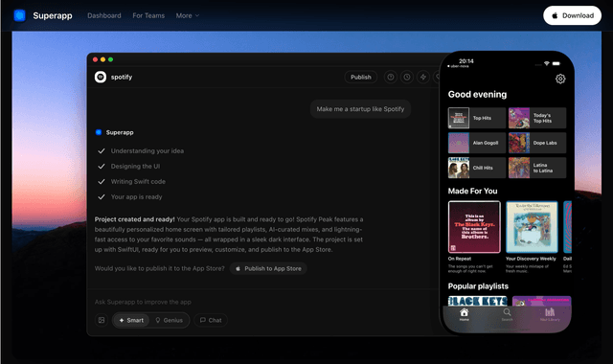
Task: Open the purple popular playlist cover
Action: click(x=541, y=301)
